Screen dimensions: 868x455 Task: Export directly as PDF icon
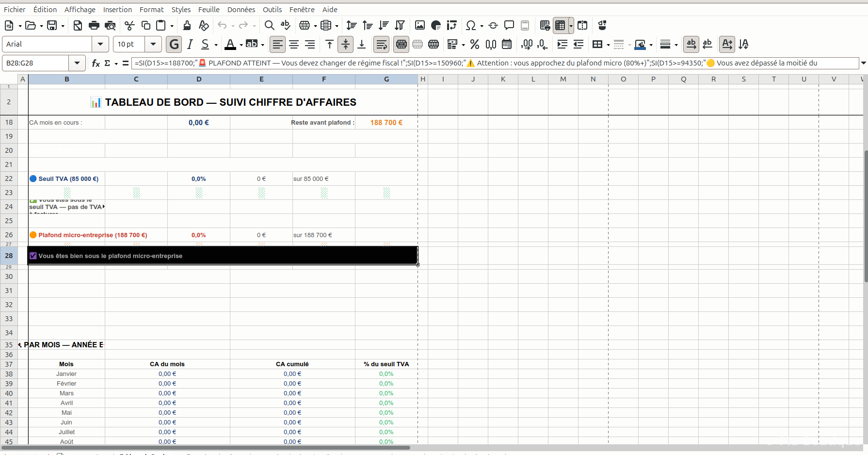tap(78, 25)
